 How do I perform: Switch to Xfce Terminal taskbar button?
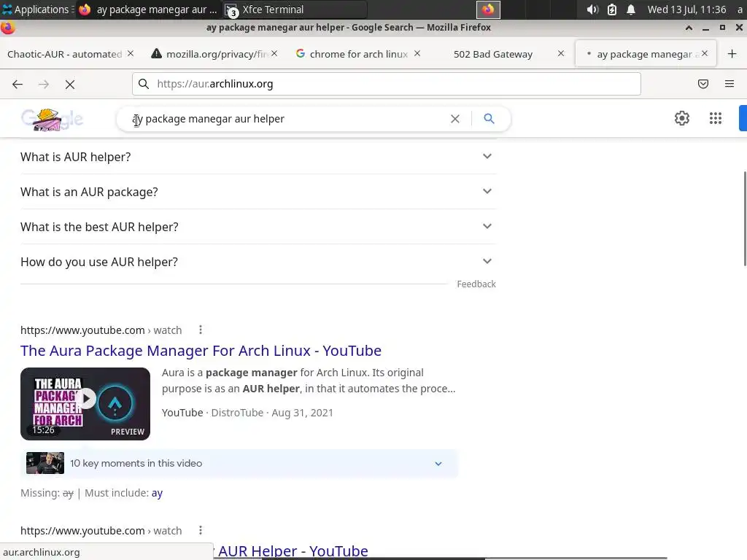click(x=295, y=9)
